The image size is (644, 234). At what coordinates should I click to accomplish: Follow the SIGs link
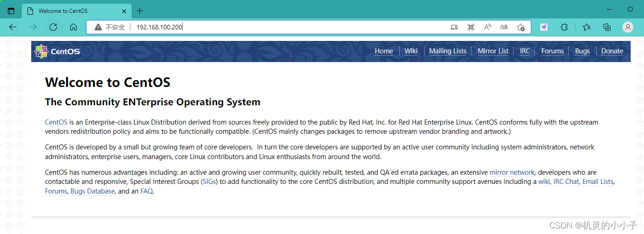[x=209, y=182]
